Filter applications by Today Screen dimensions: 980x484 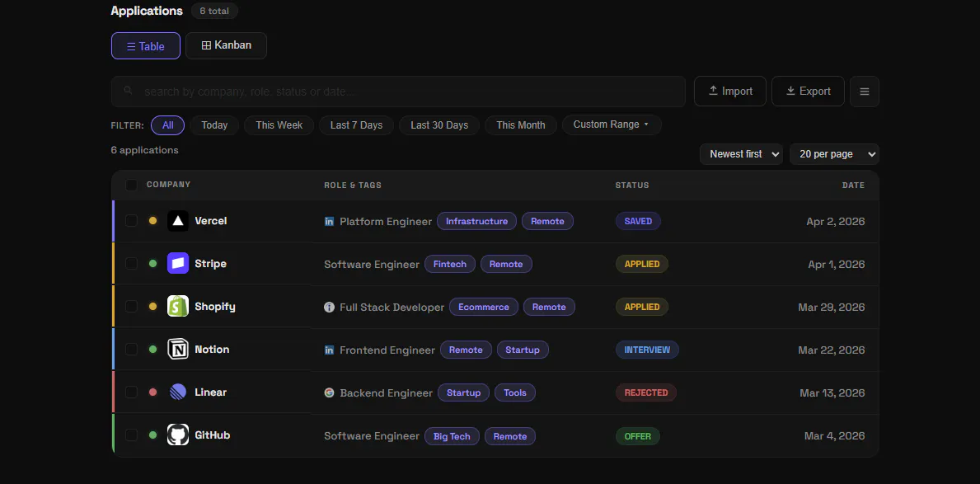point(214,125)
